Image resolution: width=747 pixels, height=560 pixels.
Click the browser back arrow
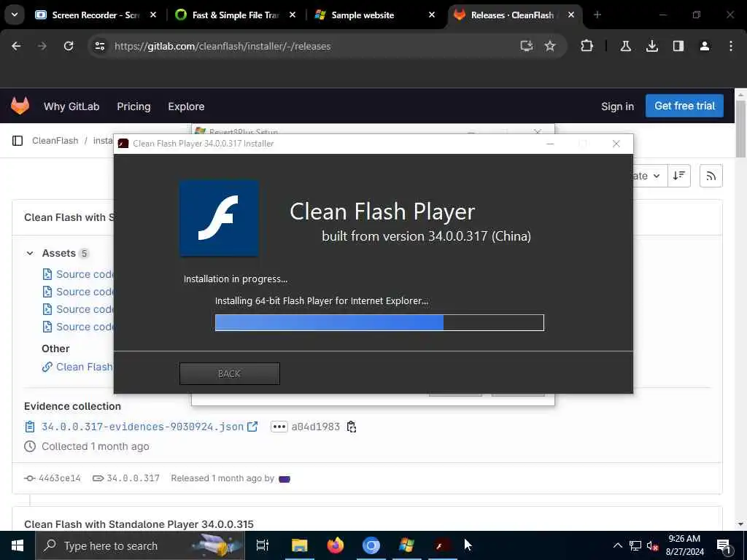(x=16, y=46)
